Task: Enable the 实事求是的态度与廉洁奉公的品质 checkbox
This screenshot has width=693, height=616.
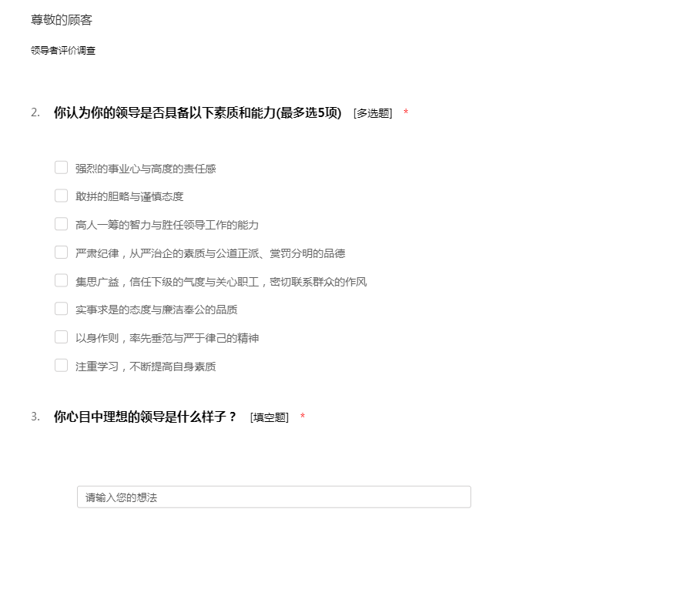Action: coord(61,309)
